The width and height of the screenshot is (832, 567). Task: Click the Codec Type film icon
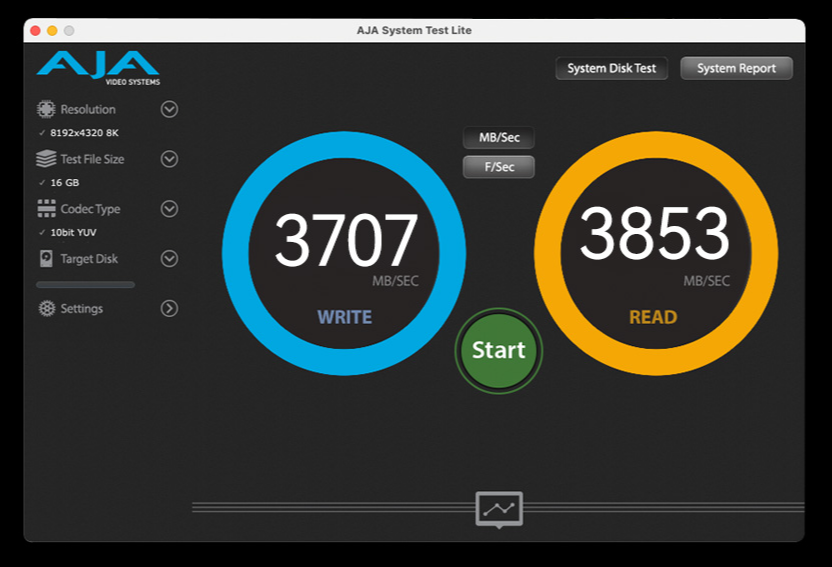tap(46, 208)
